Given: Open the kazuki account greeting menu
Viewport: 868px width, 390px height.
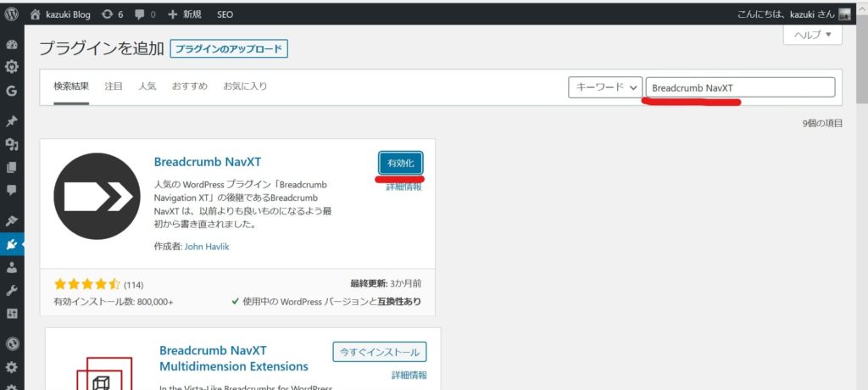Looking at the screenshot, I should [786, 14].
